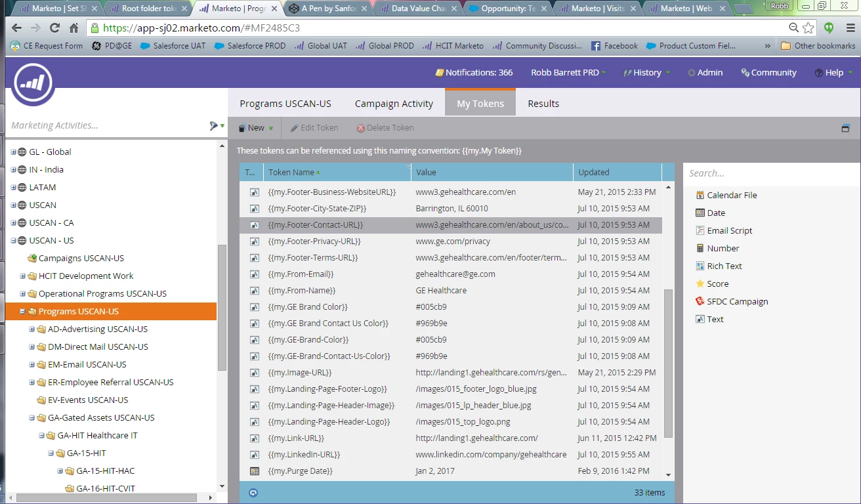861x504 pixels.
Task: Switch to Campaign Activity tab
Action: [x=394, y=104]
